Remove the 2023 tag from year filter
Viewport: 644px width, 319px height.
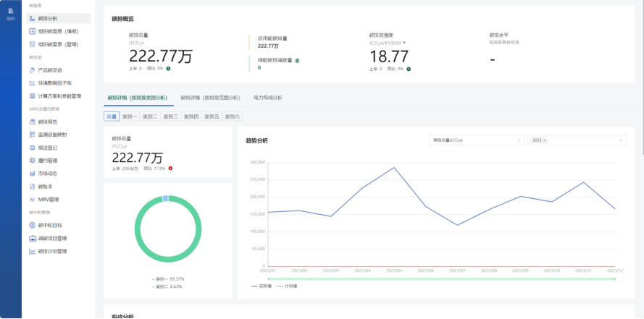click(545, 140)
